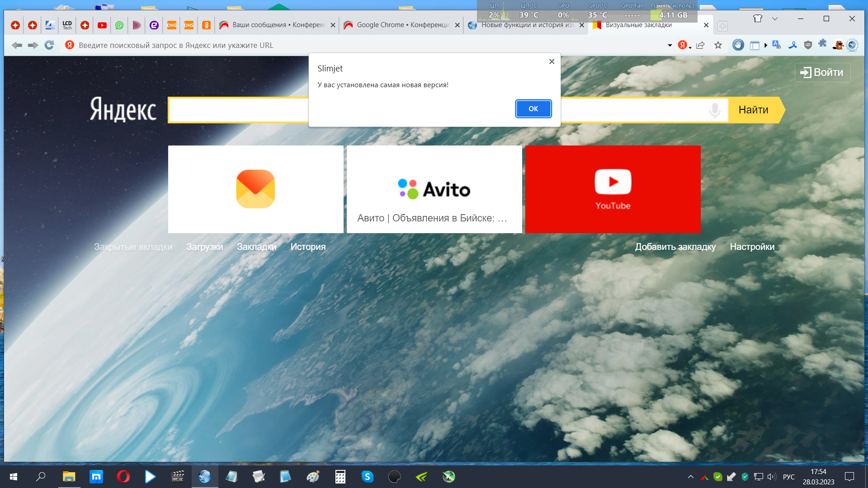Expand the tab list chevron
Screen dimensions: 868x488
[774, 19]
